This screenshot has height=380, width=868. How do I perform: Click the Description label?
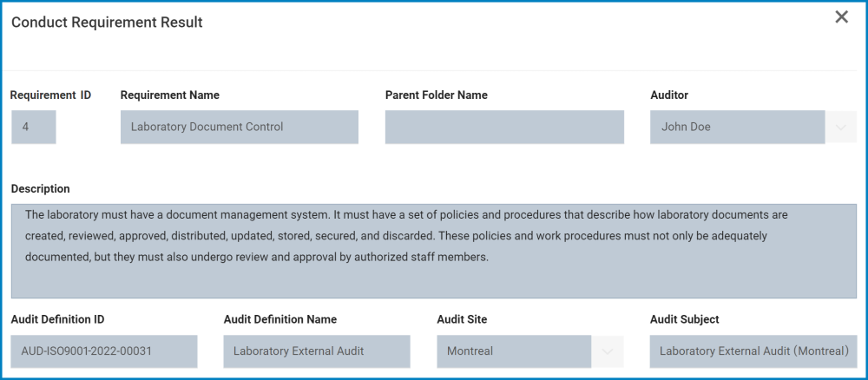[41, 189]
